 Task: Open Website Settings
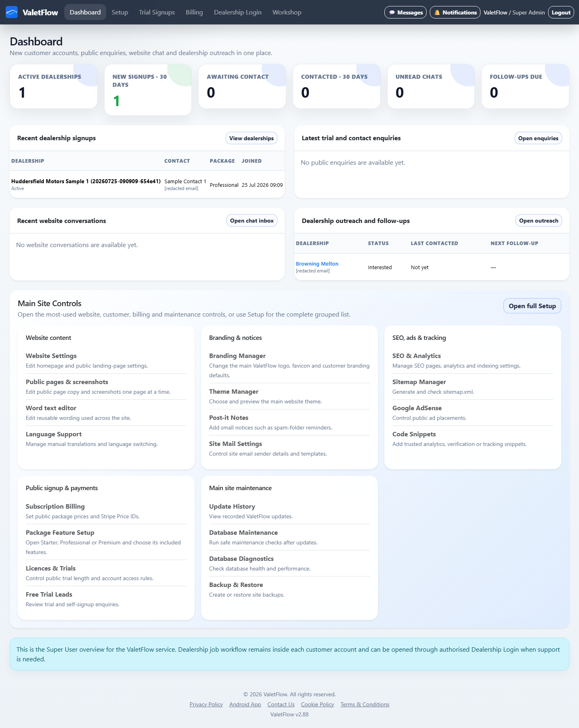click(51, 356)
